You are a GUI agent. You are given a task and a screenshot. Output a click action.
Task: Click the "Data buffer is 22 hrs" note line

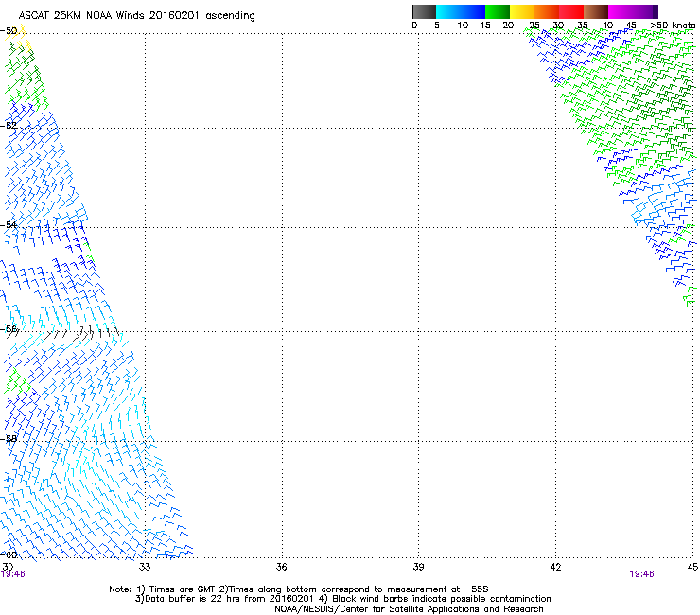coord(342,599)
